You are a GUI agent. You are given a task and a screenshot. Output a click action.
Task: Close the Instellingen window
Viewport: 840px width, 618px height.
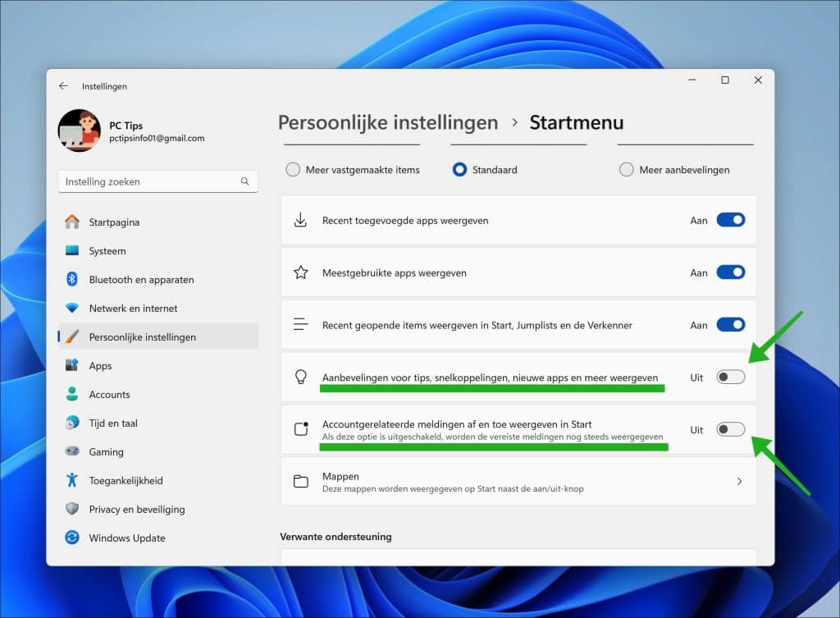758,80
